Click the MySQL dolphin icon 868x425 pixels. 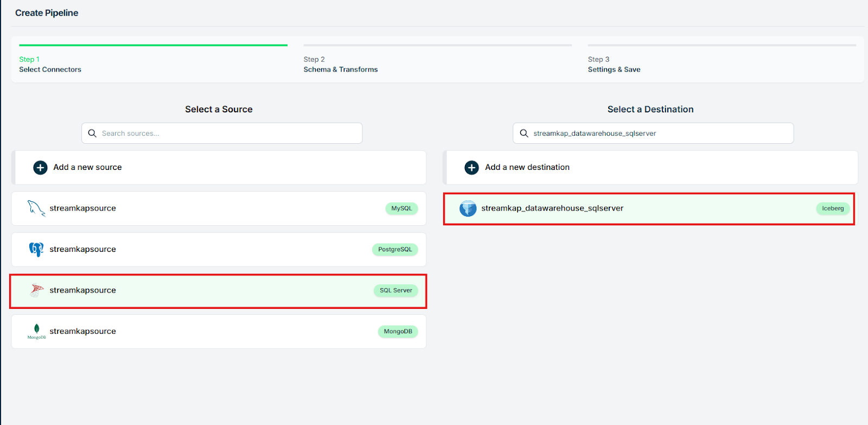tap(36, 208)
